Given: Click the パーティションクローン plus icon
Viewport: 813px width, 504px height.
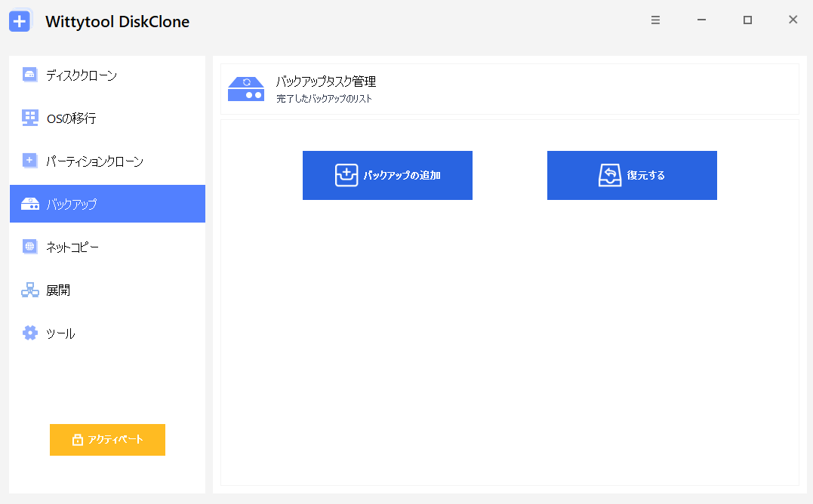Looking at the screenshot, I should pyautogui.click(x=29, y=161).
